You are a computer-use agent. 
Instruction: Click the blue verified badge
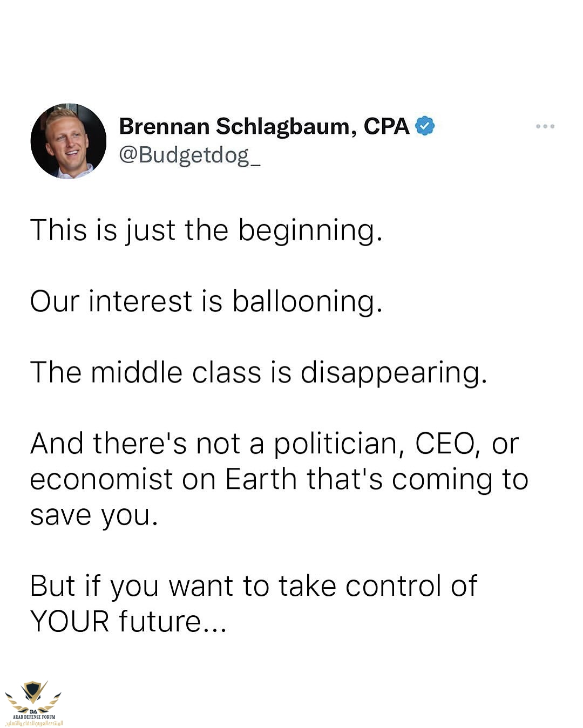coord(425,126)
